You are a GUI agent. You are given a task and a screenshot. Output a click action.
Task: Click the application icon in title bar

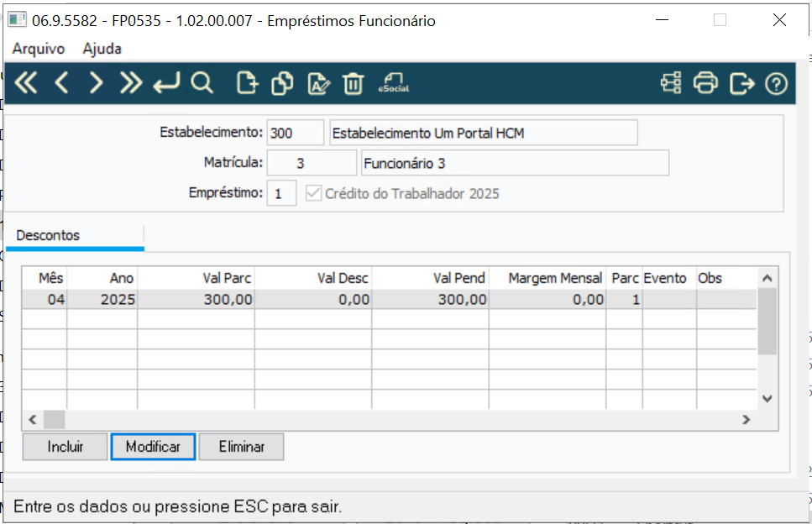click(17, 19)
